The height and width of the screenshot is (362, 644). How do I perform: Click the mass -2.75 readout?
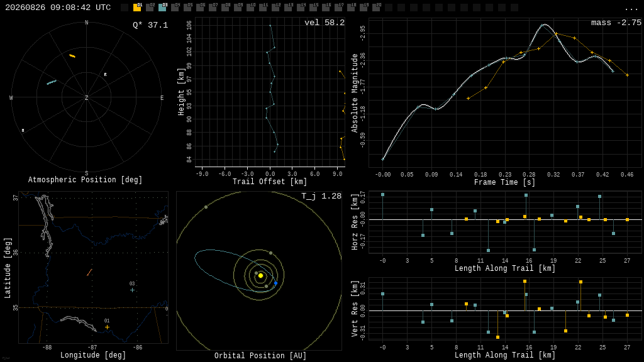coord(616,23)
